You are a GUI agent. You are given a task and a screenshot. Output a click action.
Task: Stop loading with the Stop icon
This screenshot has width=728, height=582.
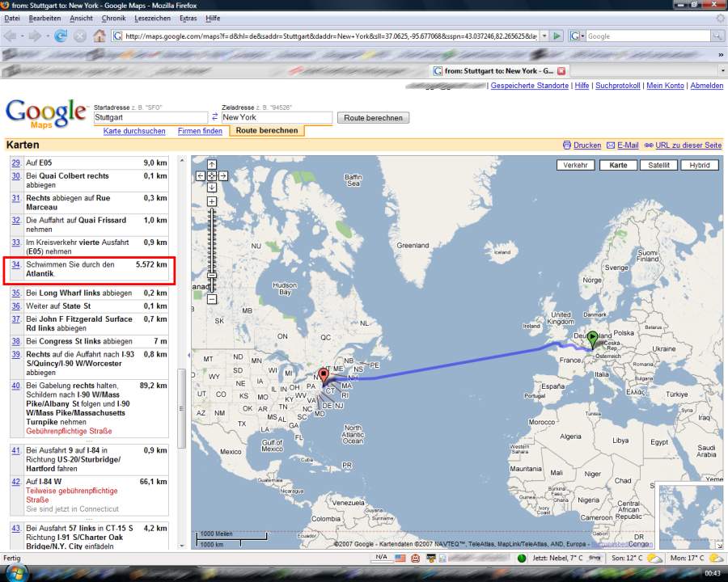click(80, 36)
